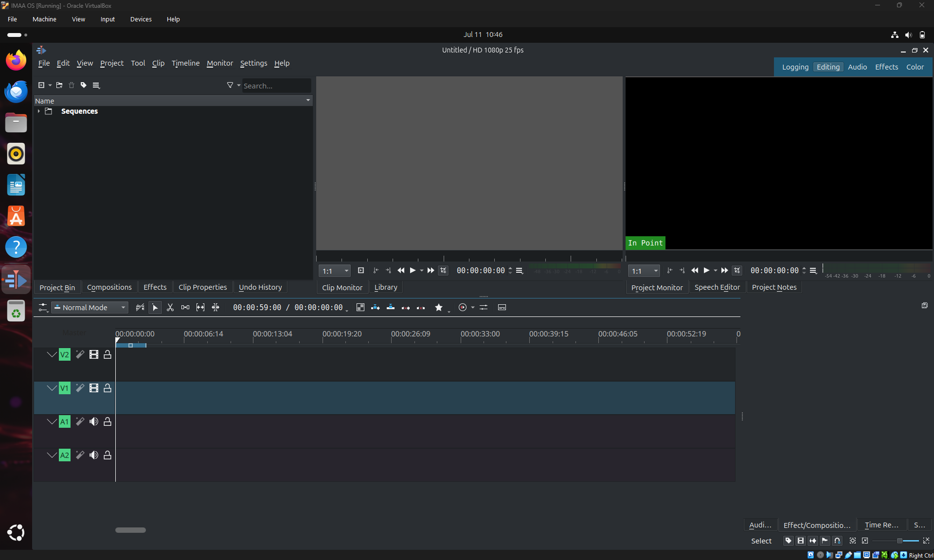This screenshot has height=560, width=934.
Task: Open favorite effects star icon
Action: (439, 307)
